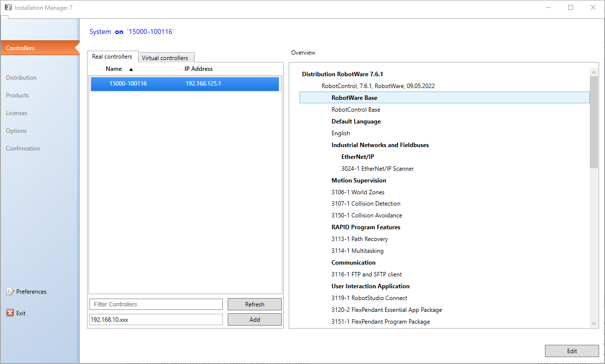Image resolution: width=605 pixels, height=364 pixels.
Task: Select controller row 15000-100116
Action: coord(185,84)
